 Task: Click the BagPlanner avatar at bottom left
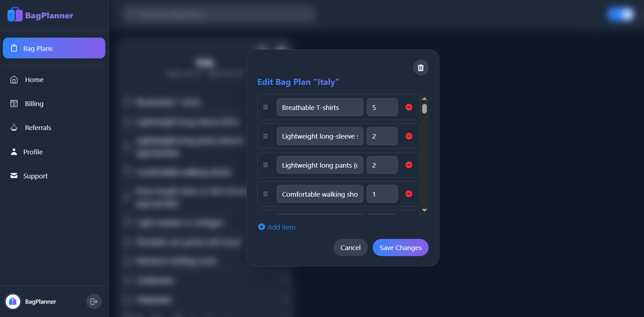coord(13,302)
